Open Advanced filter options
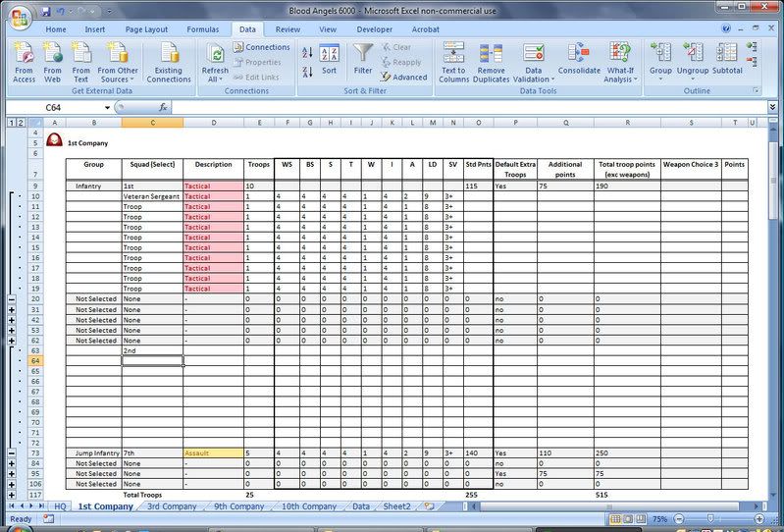The width and height of the screenshot is (784, 532). click(403, 77)
